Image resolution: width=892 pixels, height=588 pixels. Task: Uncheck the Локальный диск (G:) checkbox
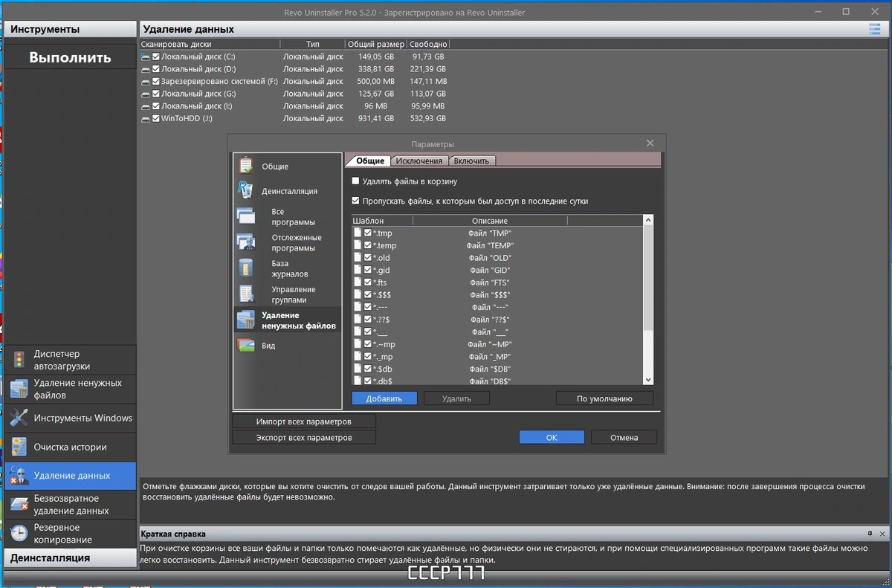coord(156,94)
